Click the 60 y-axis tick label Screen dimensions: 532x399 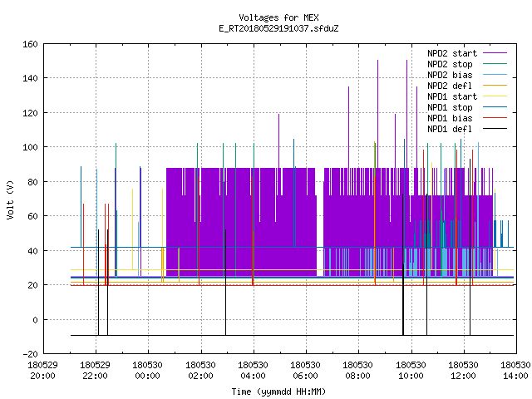[32, 216]
